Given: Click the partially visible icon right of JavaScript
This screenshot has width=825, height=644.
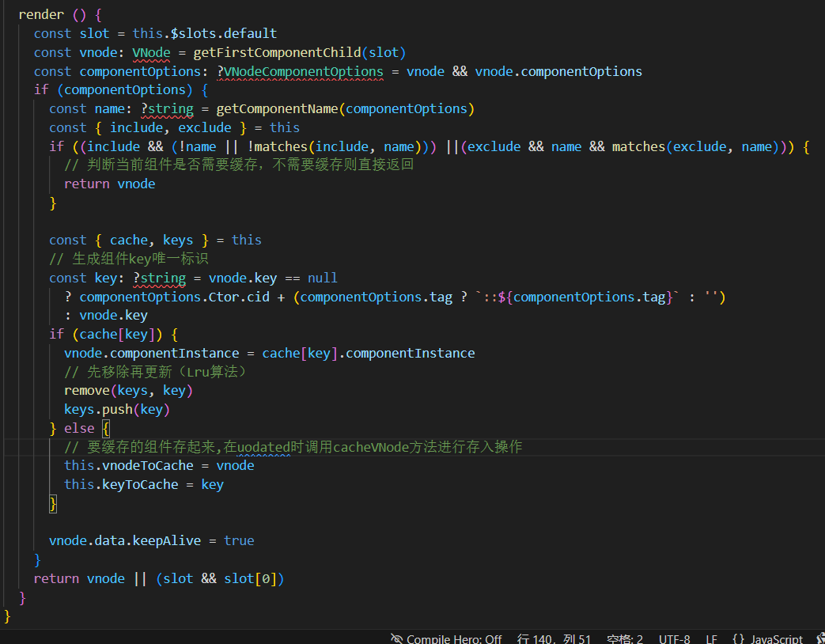Looking at the screenshot, I should pyautogui.click(x=820, y=638).
